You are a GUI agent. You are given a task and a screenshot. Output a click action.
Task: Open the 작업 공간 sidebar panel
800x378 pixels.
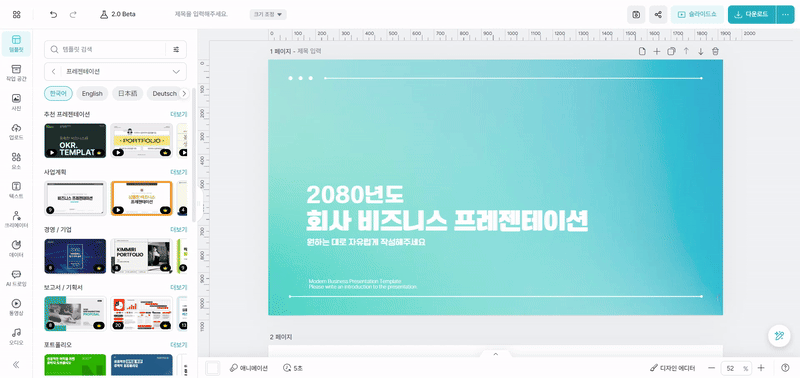tap(16, 73)
